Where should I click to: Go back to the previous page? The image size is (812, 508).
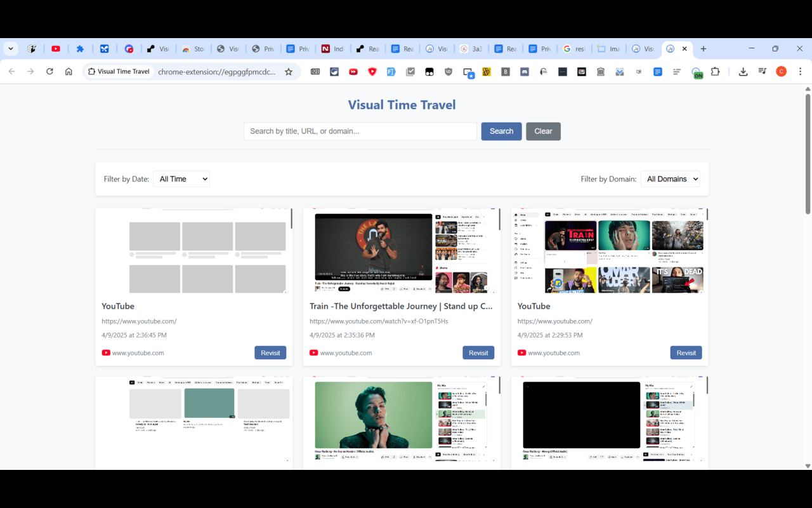pos(11,72)
